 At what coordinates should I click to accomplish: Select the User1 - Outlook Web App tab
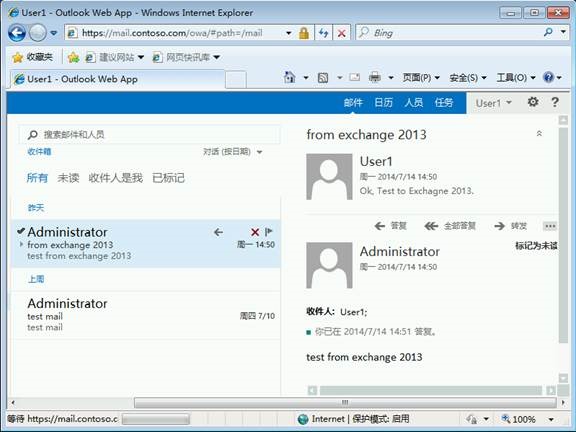[x=117, y=79]
